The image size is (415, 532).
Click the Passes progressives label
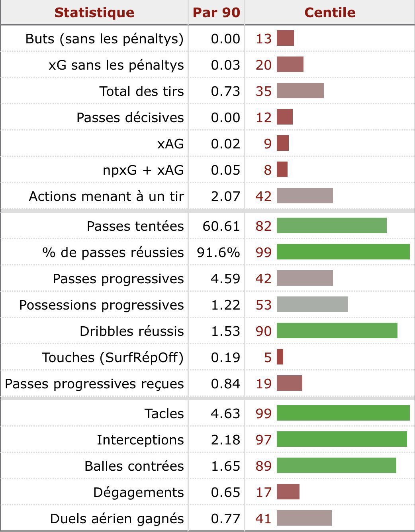coord(118,279)
